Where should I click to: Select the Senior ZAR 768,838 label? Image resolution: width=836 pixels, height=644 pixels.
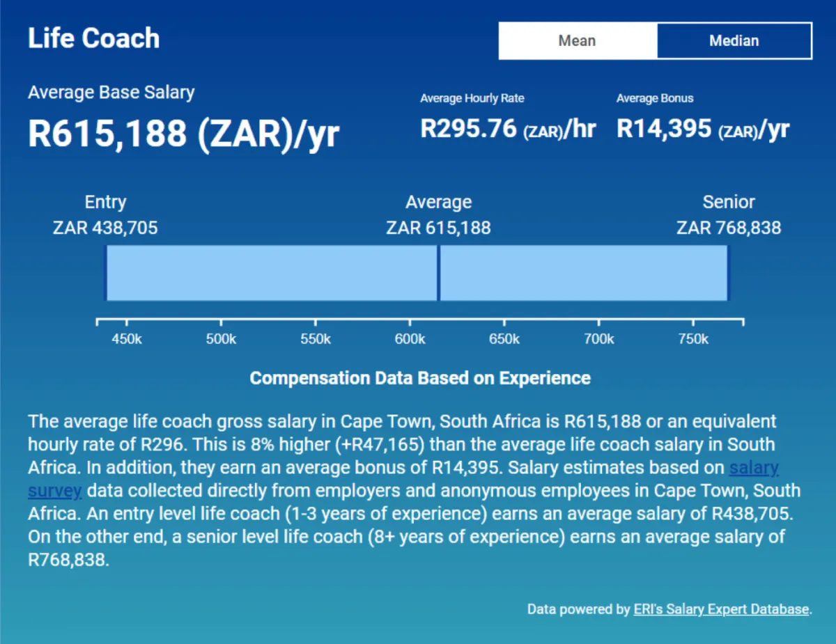coord(729,214)
